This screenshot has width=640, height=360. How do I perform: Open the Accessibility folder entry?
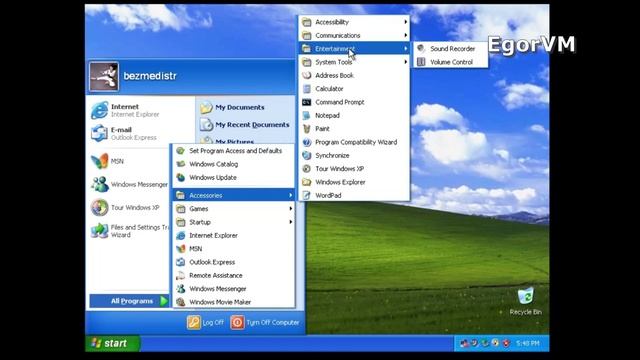click(x=353, y=22)
